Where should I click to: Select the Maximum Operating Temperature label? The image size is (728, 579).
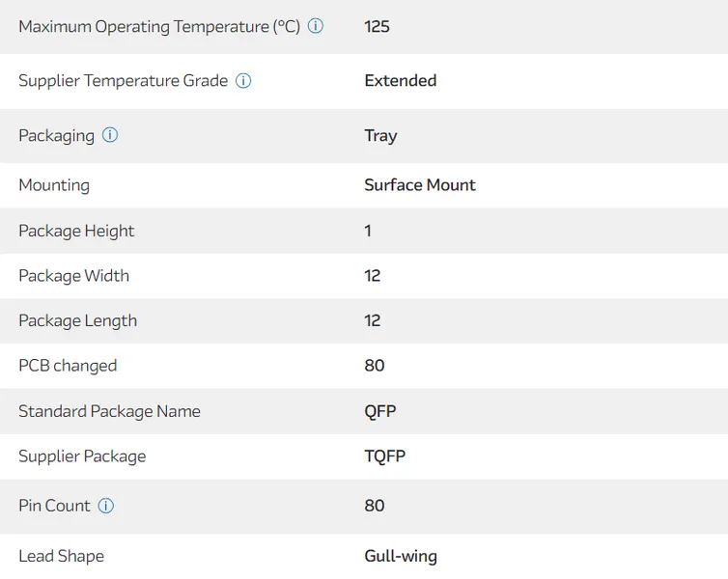pyautogui.click(x=159, y=27)
